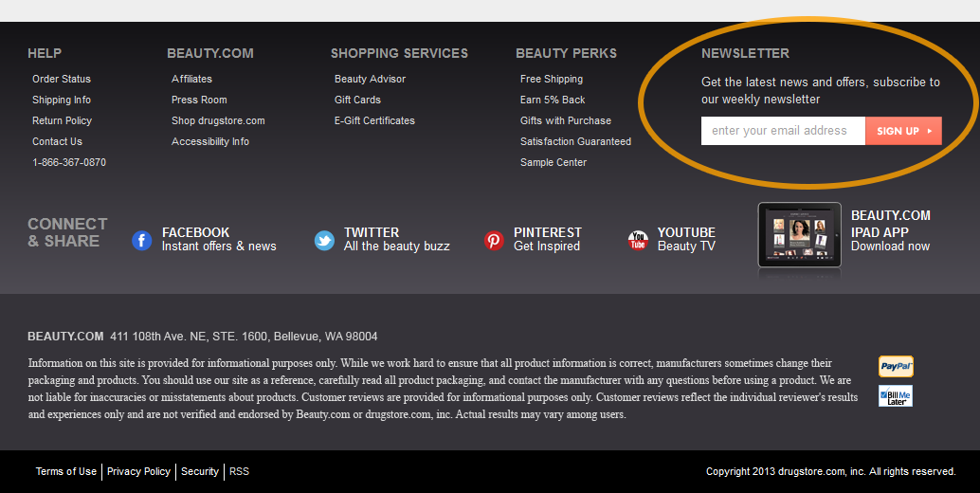Go to Gift Cards link
This screenshot has width=980, height=493.
[357, 100]
